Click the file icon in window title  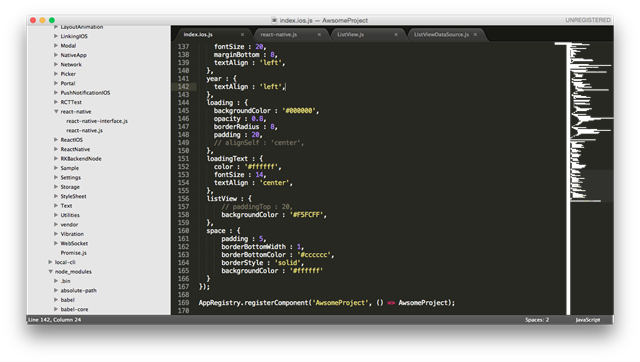coord(274,20)
